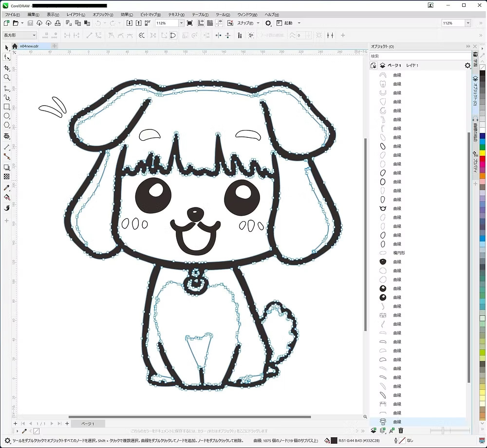Select the Text tool (あ)
The height and width of the screenshot is (448, 487).
[7, 136]
